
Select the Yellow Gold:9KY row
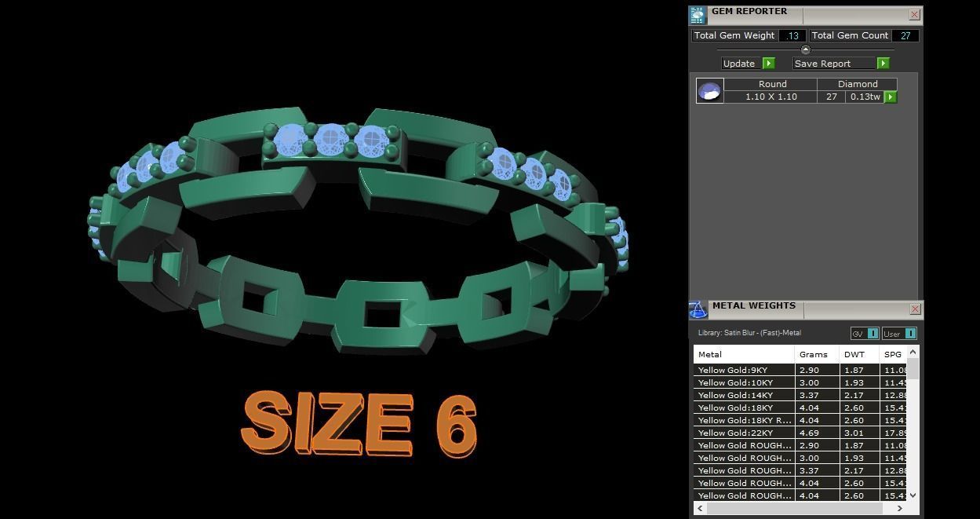tap(800, 370)
